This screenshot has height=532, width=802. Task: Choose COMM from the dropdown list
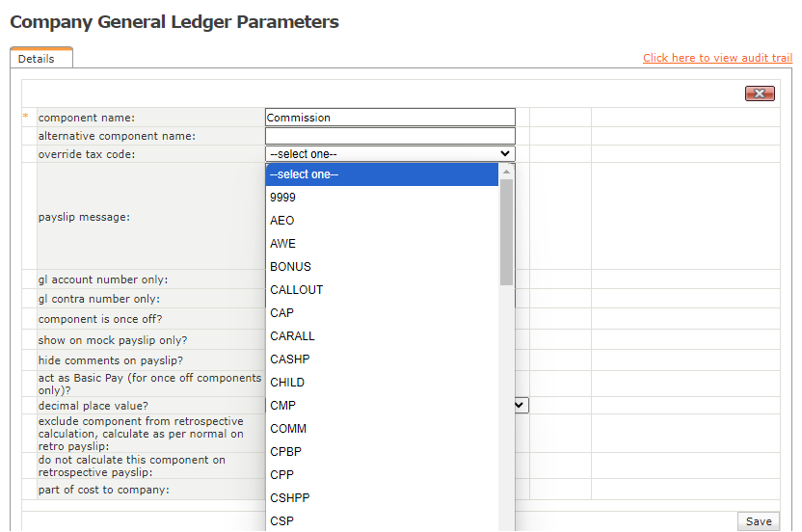pyautogui.click(x=382, y=429)
